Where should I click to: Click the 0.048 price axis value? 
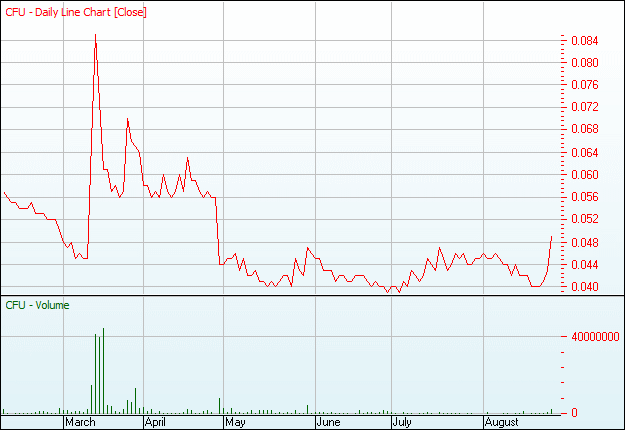point(585,242)
